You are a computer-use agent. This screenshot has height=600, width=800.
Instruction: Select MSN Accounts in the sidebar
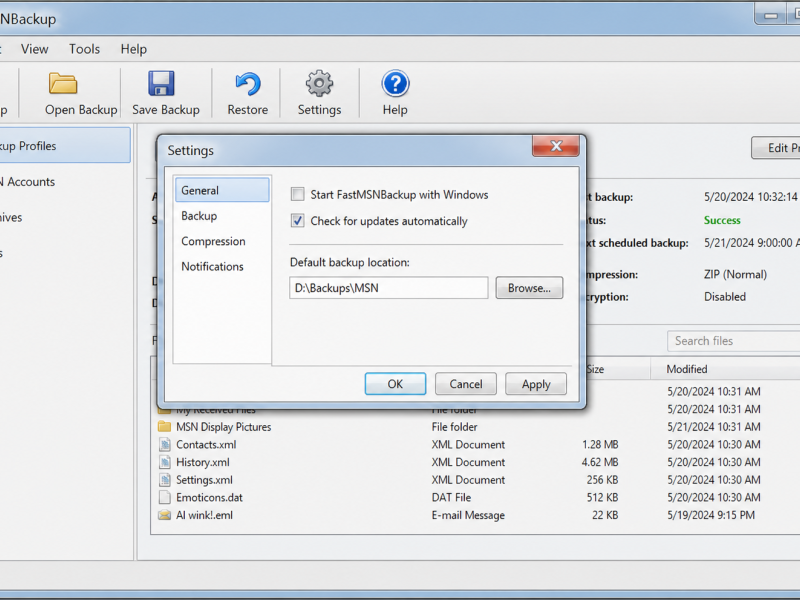pyautogui.click(x=29, y=182)
